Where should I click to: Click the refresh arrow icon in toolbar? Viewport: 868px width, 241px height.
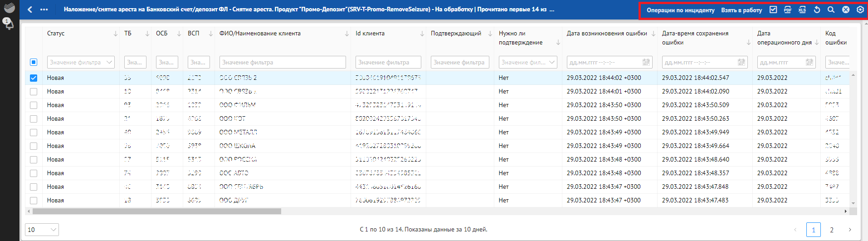coord(817,10)
